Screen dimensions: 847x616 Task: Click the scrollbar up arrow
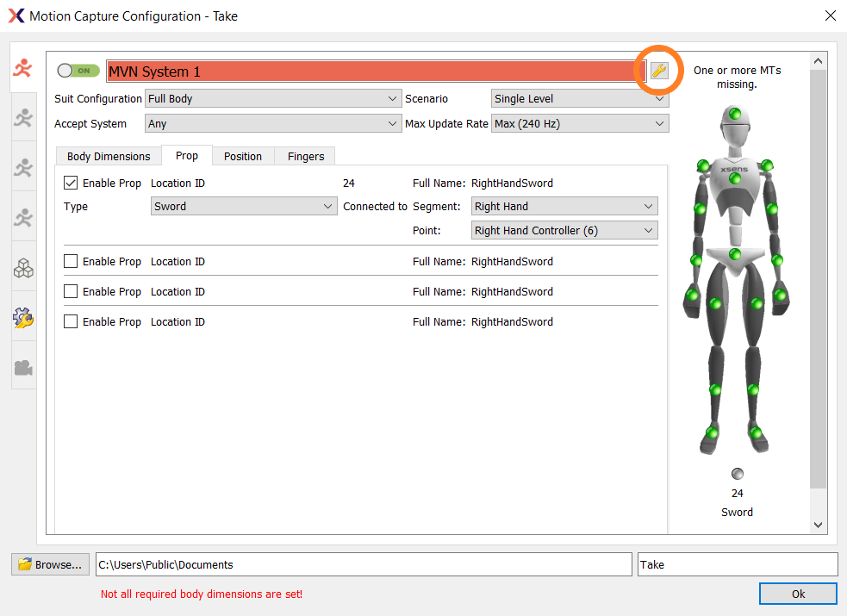[x=818, y=61]
